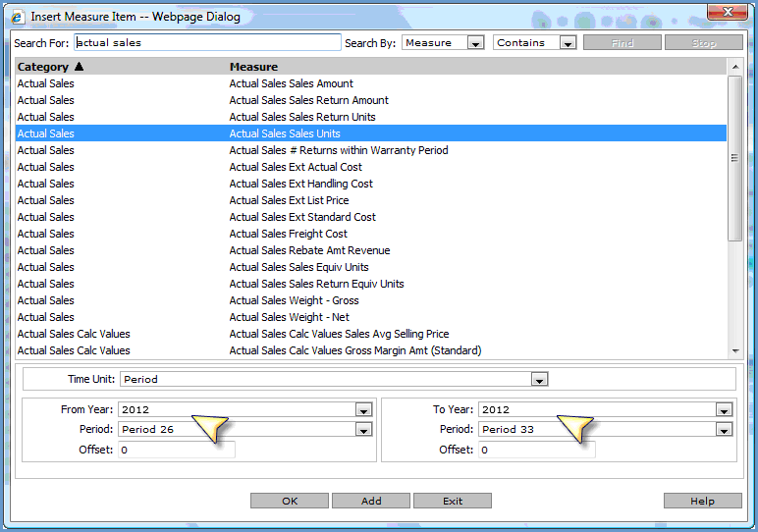
Task: Click the Exit button
Action: pos(452,501)
